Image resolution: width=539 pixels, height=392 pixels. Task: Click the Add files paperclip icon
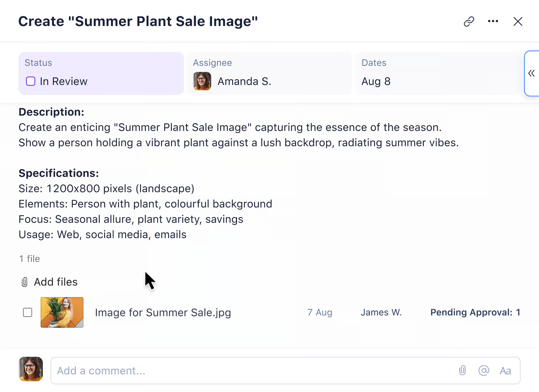point(24,282)
